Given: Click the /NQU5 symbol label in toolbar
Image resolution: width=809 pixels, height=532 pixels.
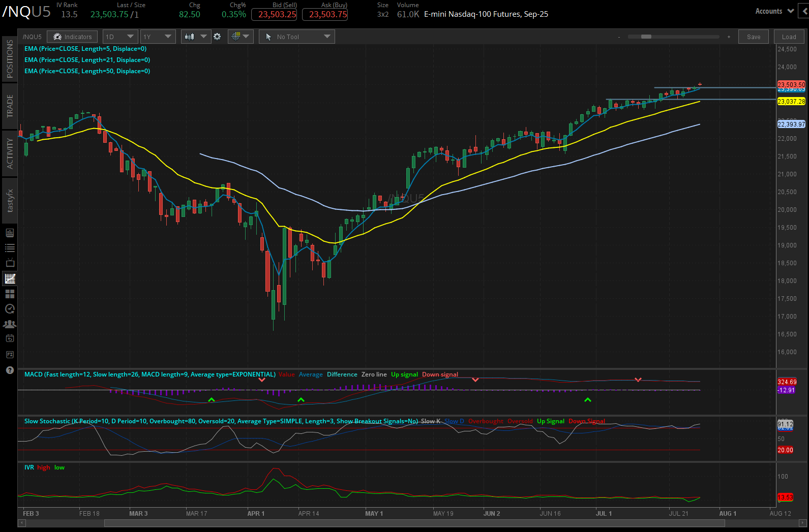Looking at the screenshot, I should pos(32,37).
